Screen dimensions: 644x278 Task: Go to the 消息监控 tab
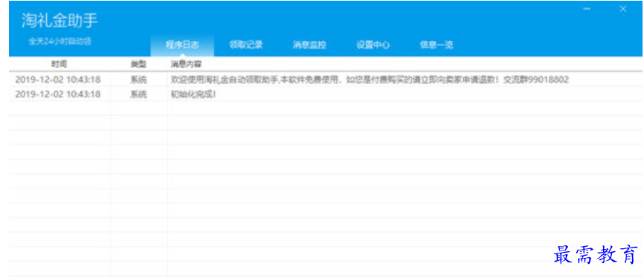[x=309, y=45]
